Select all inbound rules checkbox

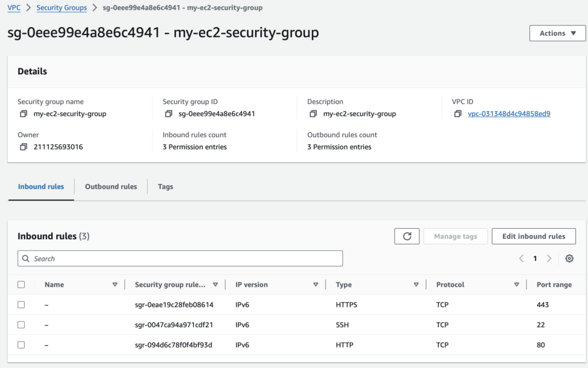coord(21,285)
